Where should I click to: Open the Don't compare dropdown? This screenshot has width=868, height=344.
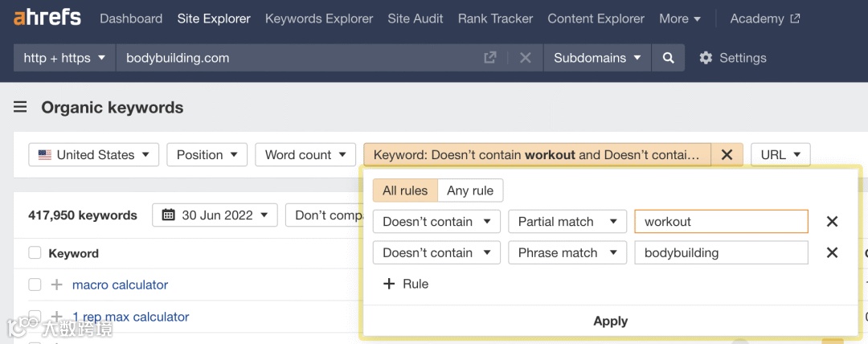point(324,215)
